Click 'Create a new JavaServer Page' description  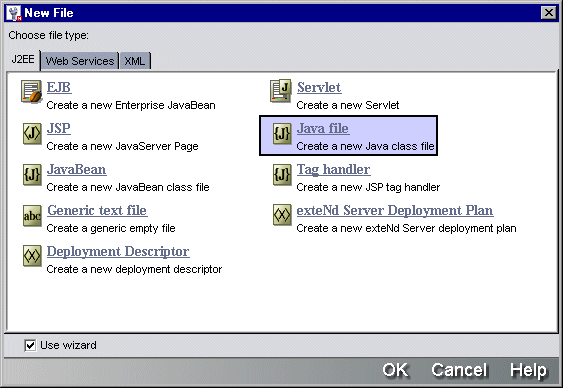tap(122, 146)
